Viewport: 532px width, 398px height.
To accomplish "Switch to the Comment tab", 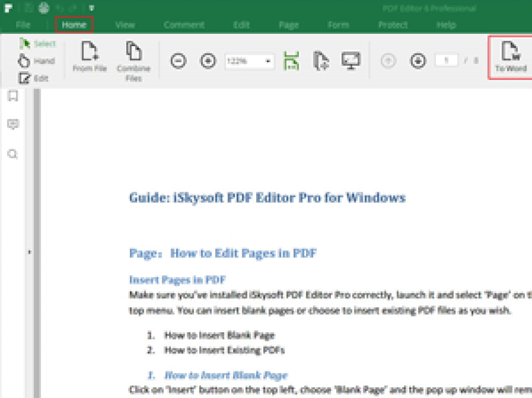I will coord(184,25).
